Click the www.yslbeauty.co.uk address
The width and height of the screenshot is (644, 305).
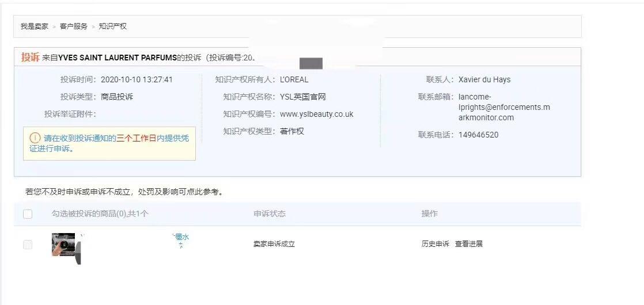(x=316, y=114)
